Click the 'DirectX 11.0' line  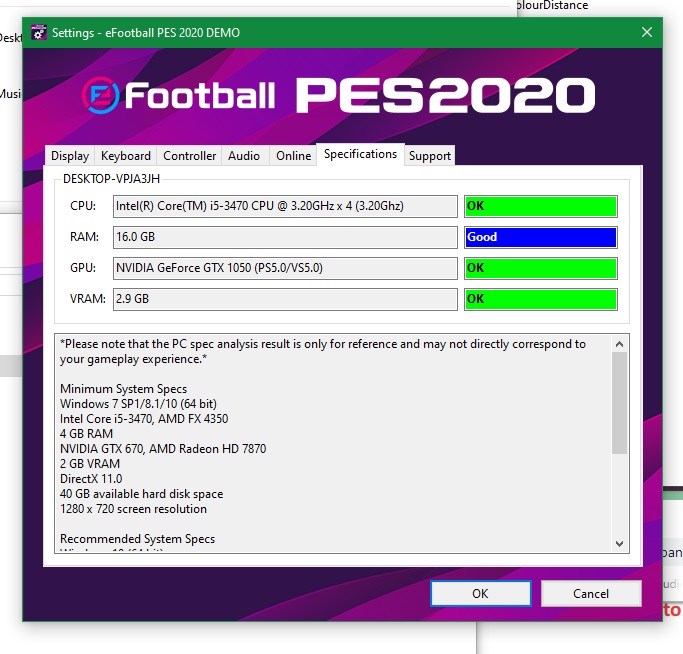point(91,479)
